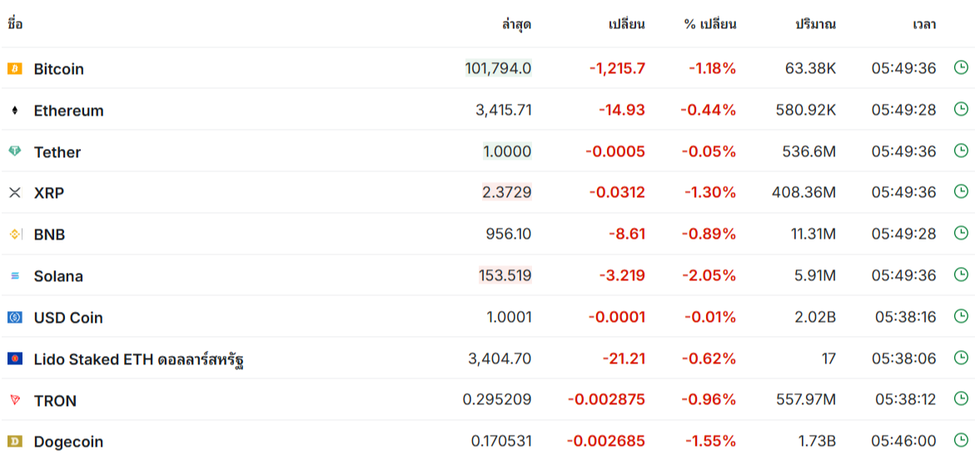980x455 pixels.
Task: Sort by the ชื่อ column header
Action: tap(15, 24)
